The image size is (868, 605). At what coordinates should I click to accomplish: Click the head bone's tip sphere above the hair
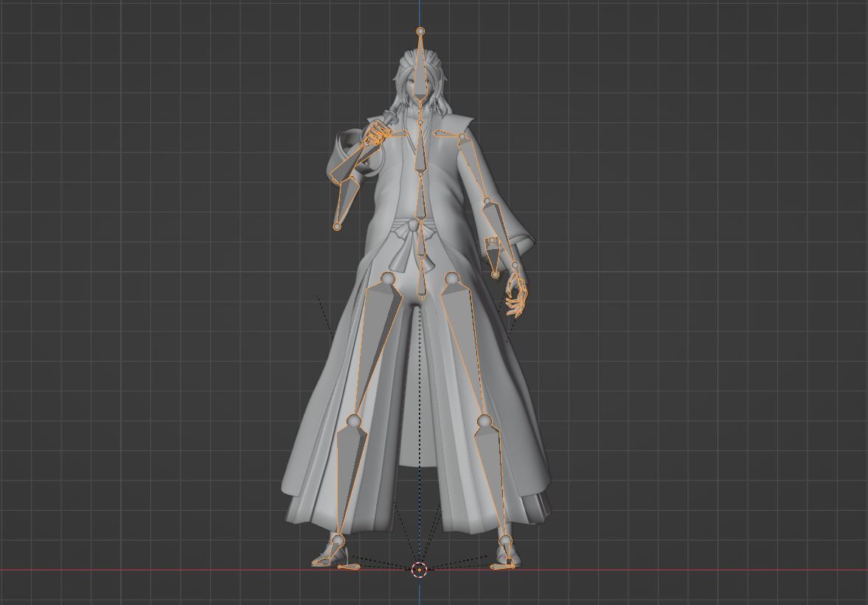pos(420,31)
